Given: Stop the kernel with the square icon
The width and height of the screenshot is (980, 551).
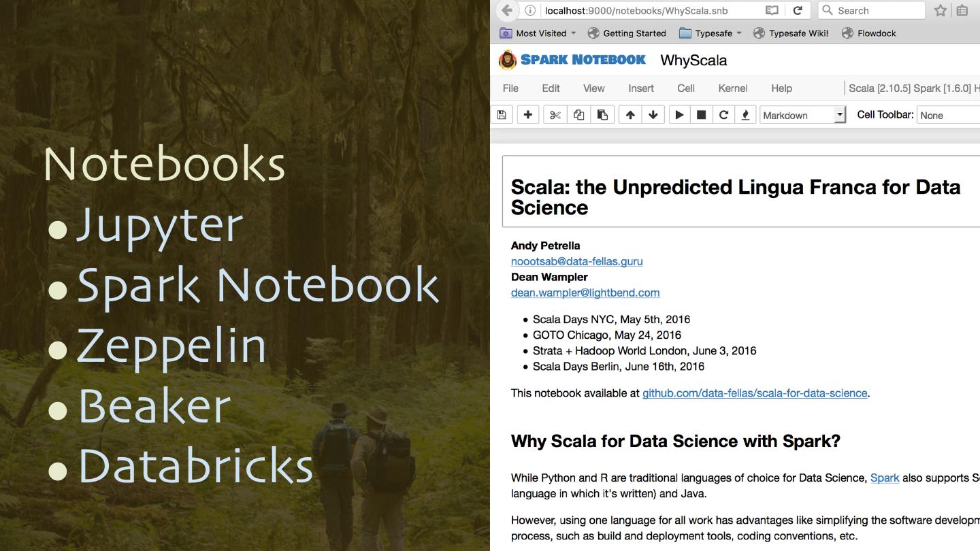Looking at the screenshot, I should [x=701, y=115].
